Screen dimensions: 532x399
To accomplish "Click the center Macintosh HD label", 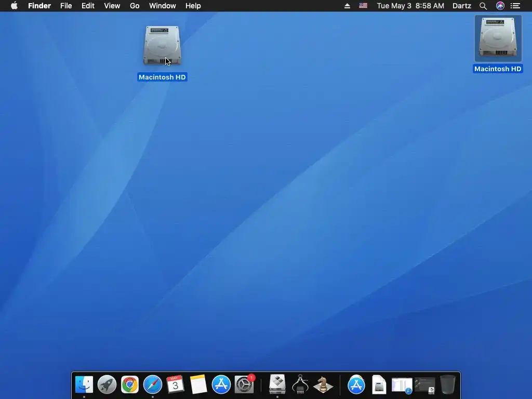I will click(x=162, y=77).
